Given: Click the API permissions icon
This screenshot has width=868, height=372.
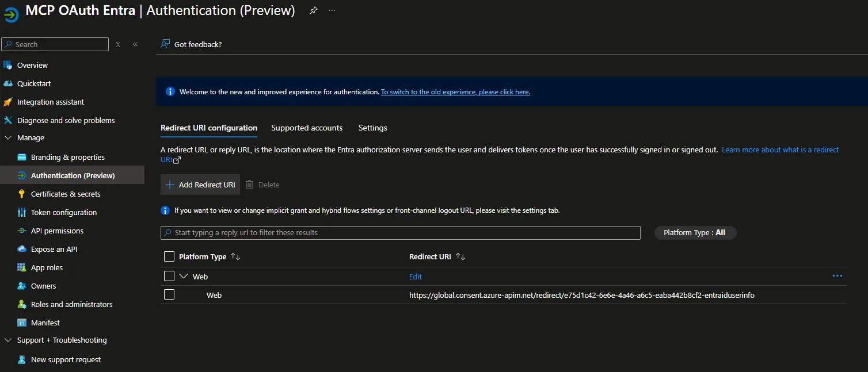Looking at the screenshot, I should [22, 231].
